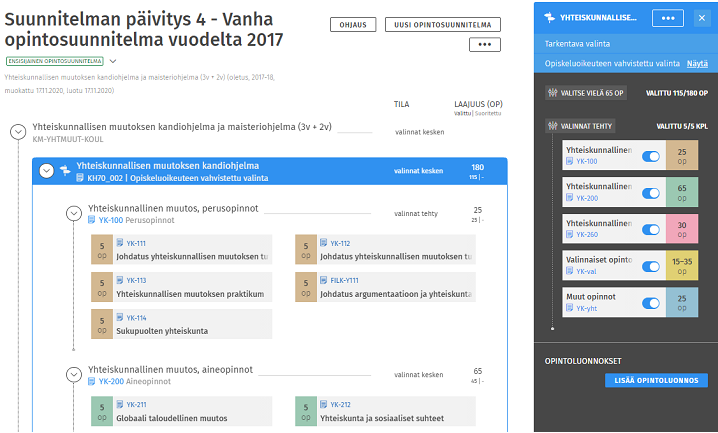Screen dimensions: 718x433
Task: Click the 'Lisää opintoluonnos' button
Action: (656, 381)
